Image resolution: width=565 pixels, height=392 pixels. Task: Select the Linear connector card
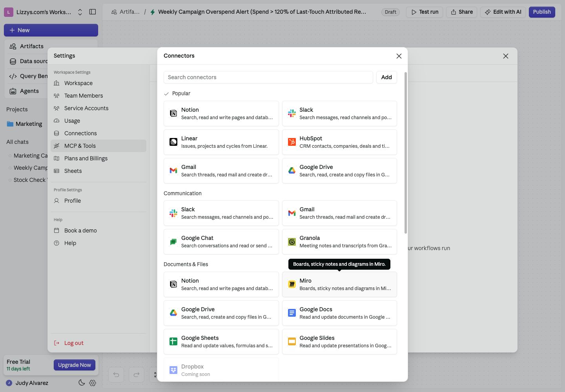click(x=221, y=142)
